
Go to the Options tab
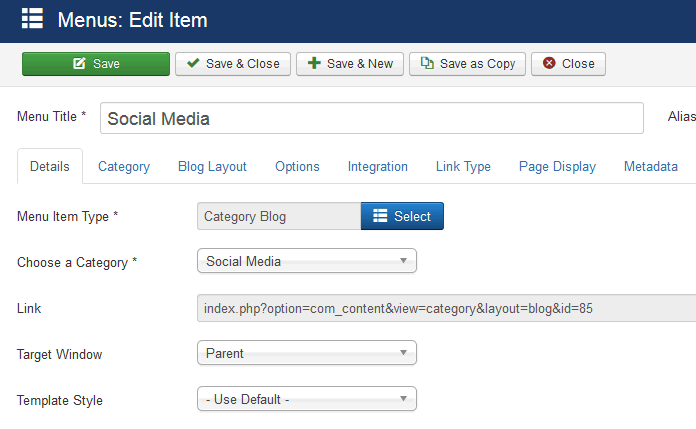(x=297, y=167)
